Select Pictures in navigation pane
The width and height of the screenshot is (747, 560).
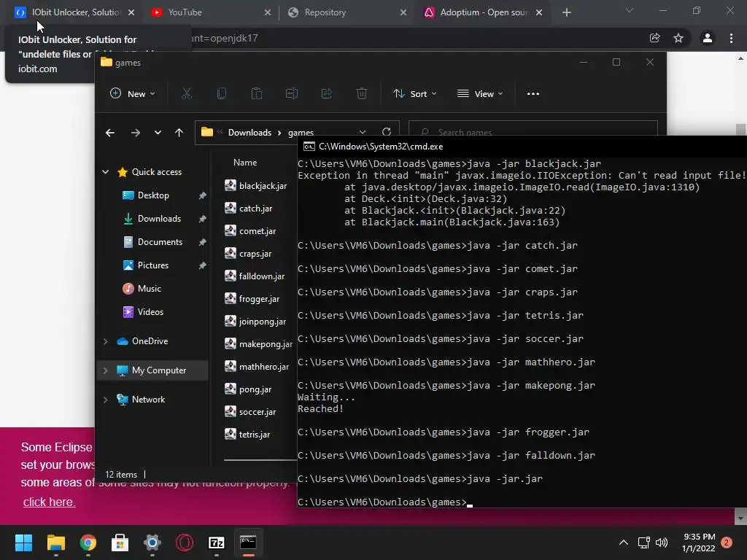coord(153,265)
